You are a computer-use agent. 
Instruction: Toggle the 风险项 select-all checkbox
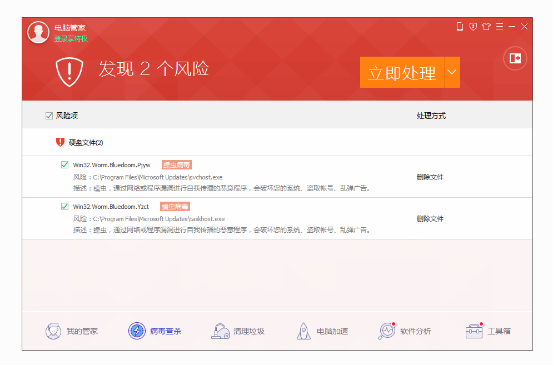pyautogui.click(x=49, y=116)
